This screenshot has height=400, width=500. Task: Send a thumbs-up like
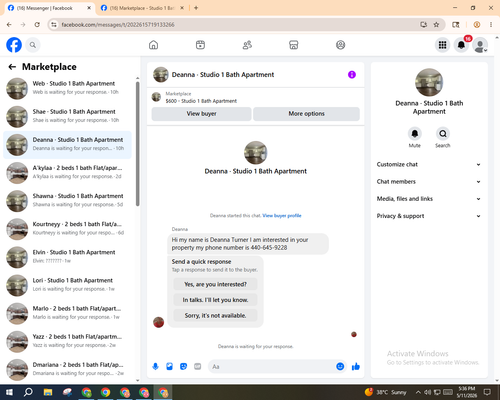(x=356, y=367)
